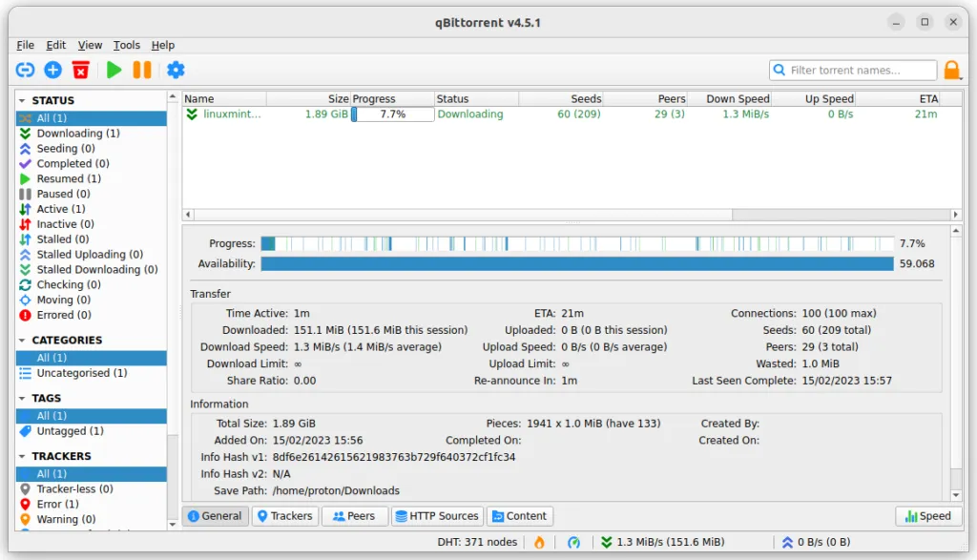The image size is (977, 560).
Task: Click the DHT: 371 nodes status text
Action: [477, 543]
